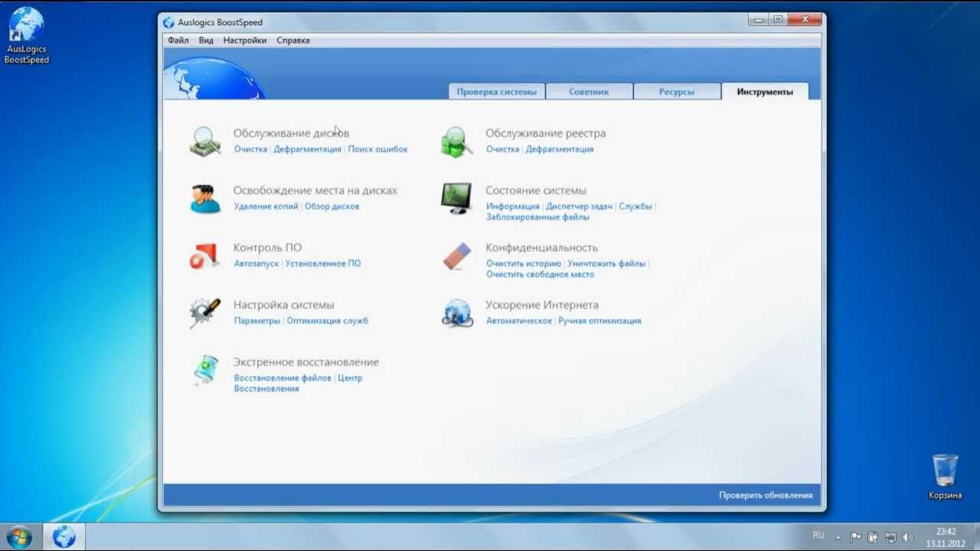The width and height of the screenshot is (980, 551).
Task: Click Очистка under Обслуживание дисков
Action: [x=250, y=149]
